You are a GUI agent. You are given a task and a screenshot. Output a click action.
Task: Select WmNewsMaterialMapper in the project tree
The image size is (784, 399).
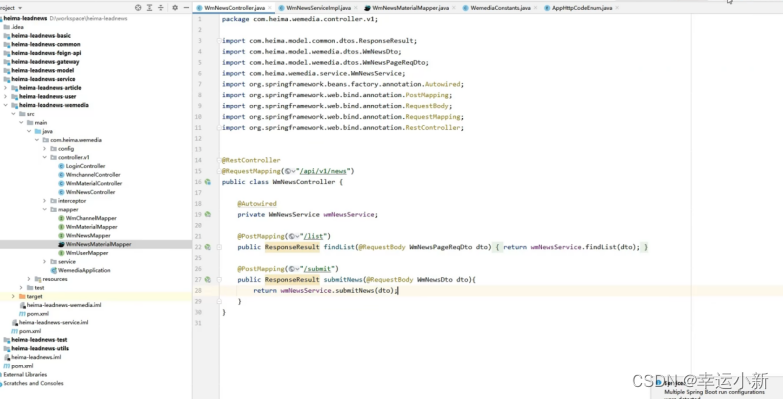click(x=98, y=244)
